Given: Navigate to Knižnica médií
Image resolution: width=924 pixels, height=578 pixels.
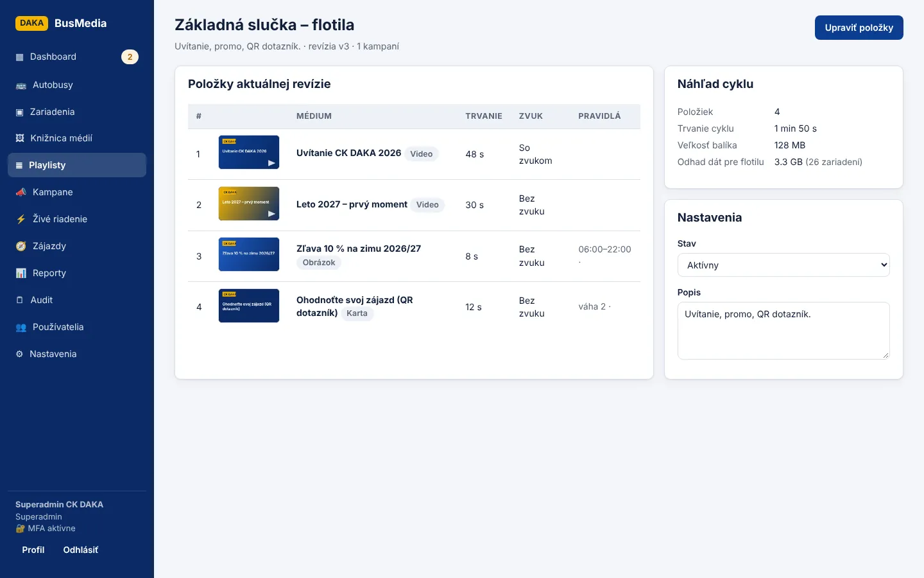Looking at the screenshot, I should click(77, 139).
